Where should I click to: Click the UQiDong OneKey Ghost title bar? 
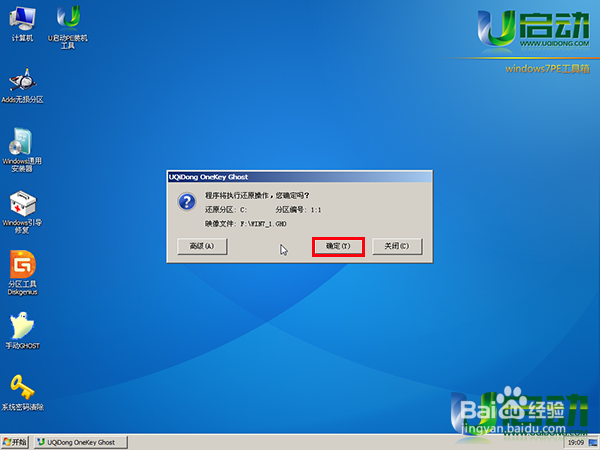click(x=300, y=177)
